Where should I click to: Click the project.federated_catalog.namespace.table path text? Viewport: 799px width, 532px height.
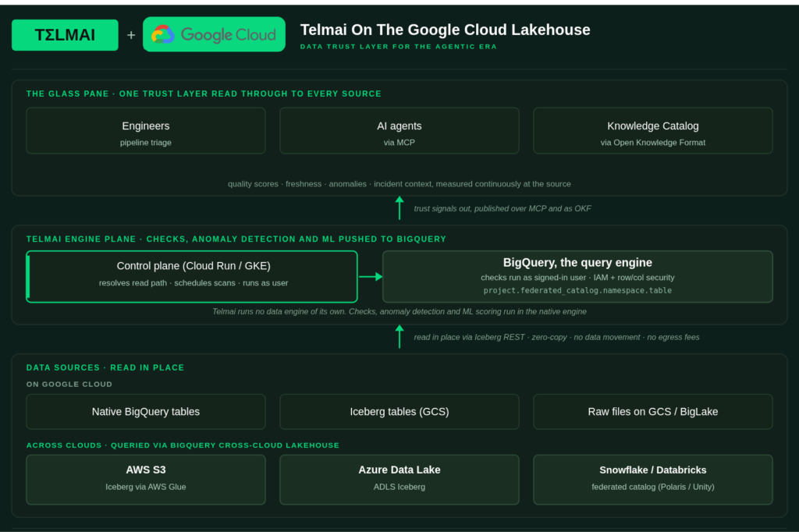pos(577,290)
